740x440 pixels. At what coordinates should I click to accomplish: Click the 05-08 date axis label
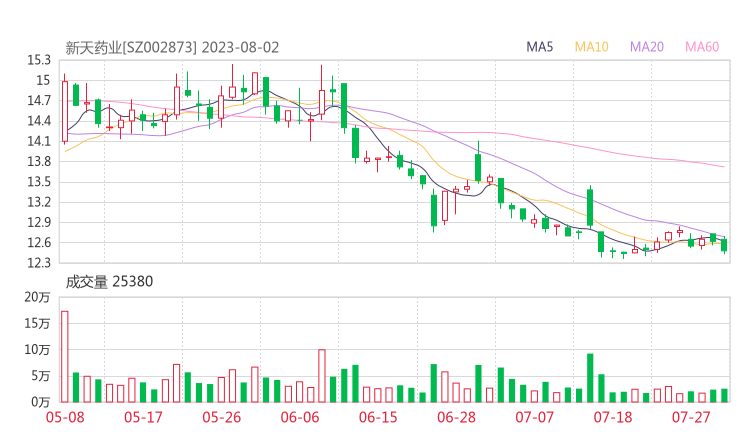(x=65, y=417)
